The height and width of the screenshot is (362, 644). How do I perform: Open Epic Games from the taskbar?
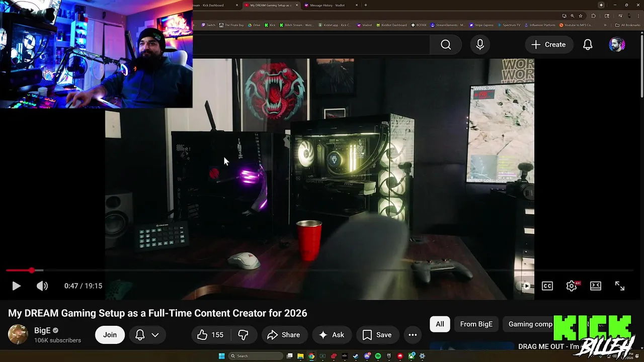[x=389, y=356]
